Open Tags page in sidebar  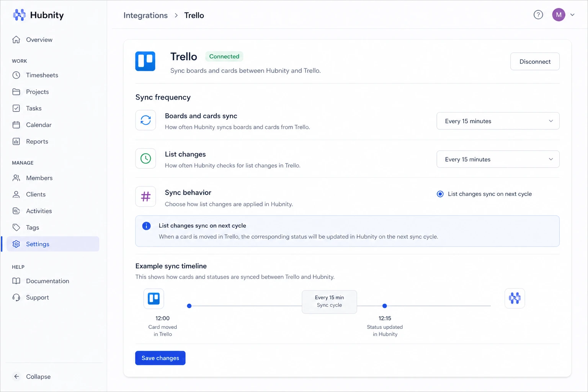[52, 227]
